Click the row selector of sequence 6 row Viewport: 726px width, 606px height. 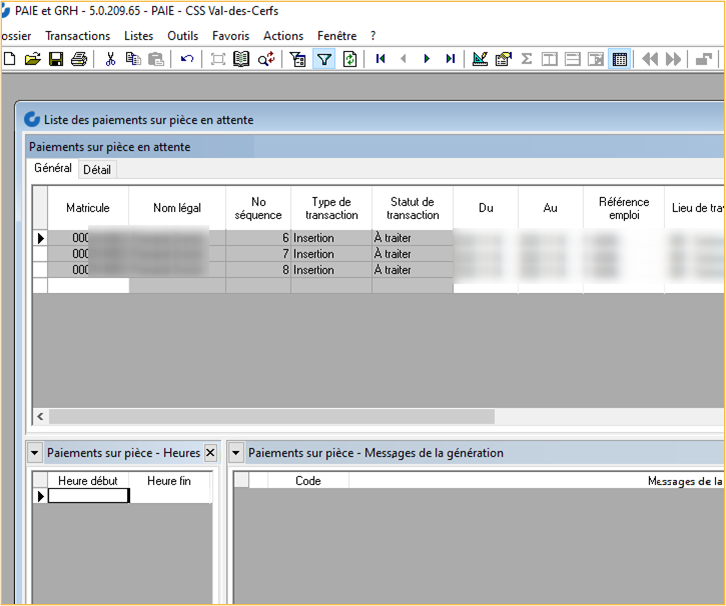point(40,238)
